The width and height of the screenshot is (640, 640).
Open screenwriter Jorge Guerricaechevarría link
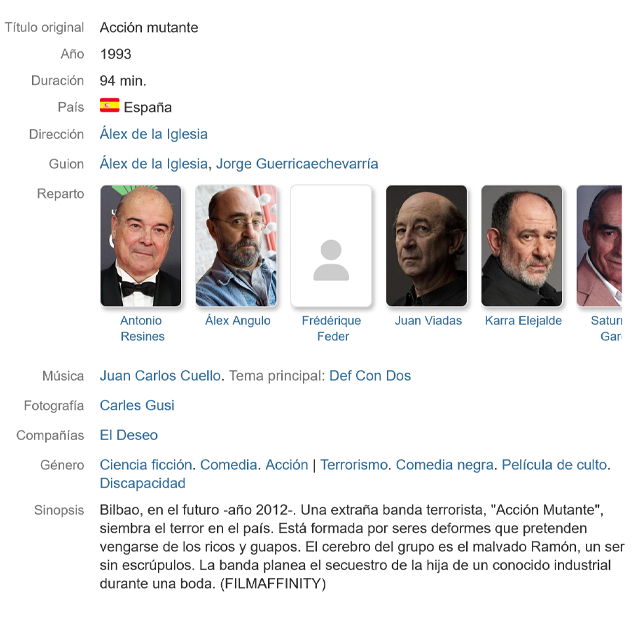click(x=297, y=164)
